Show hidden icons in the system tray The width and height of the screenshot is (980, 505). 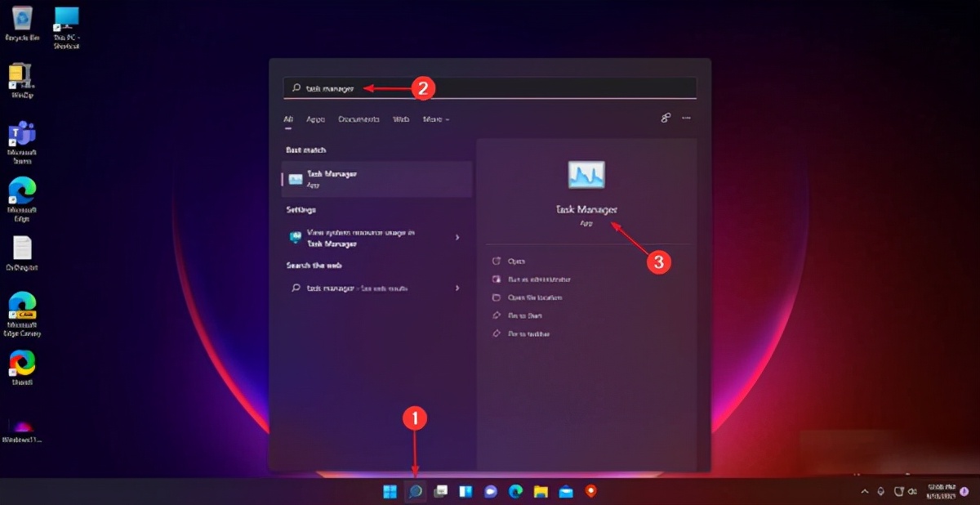863,491
